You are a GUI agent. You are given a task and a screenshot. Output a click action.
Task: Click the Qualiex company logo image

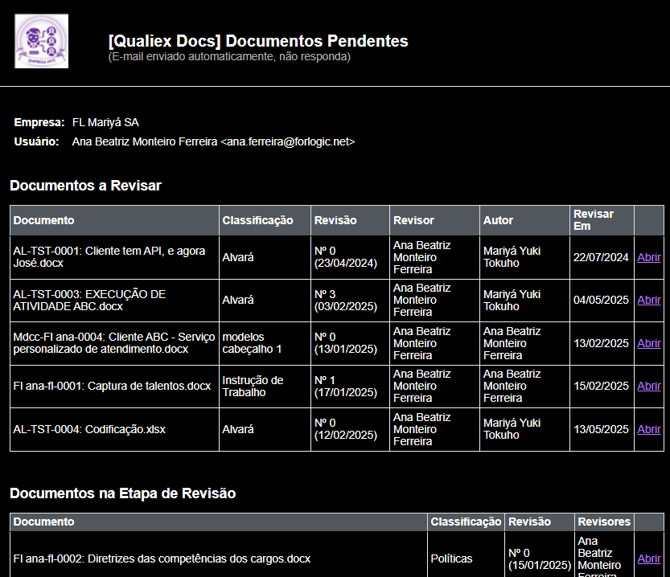[42, 41]
